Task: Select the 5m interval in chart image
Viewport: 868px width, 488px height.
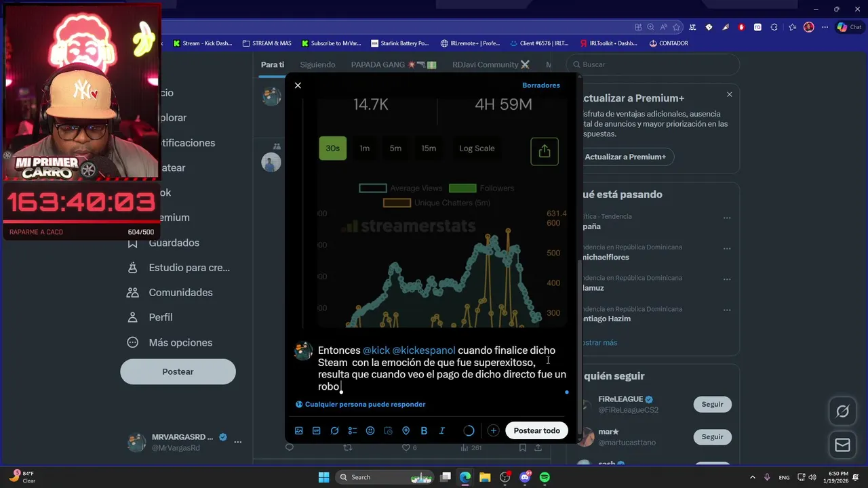Action: [395, 148]
